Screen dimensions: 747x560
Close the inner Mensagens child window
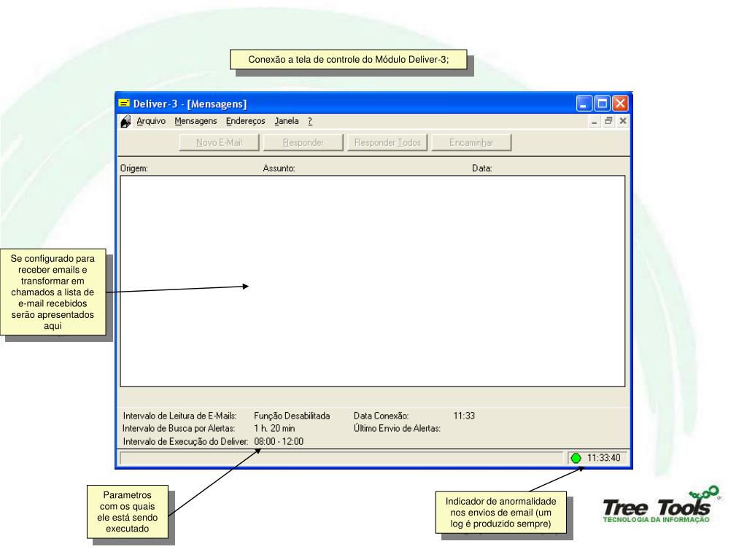tap(623, 121)
